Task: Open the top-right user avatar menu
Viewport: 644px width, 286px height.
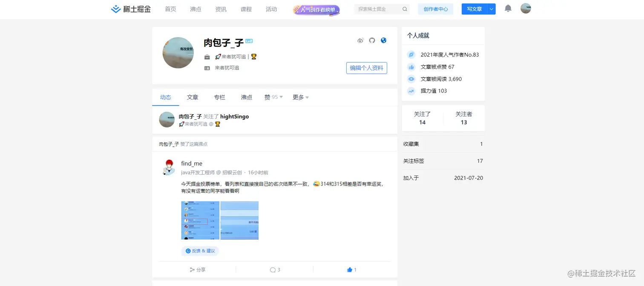Action: 526,9
